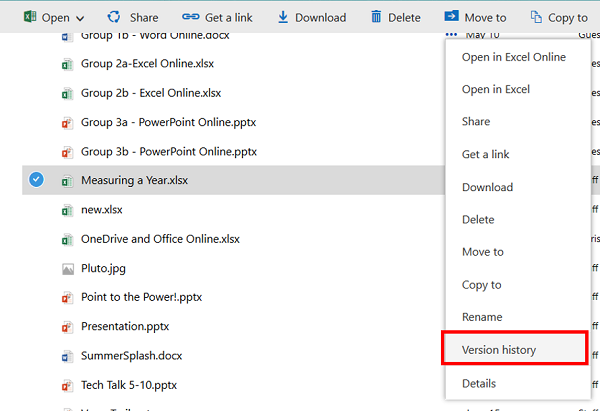Viewport: 600px width, 411px height.
Task: Click Excel file icon for Group 2a-Excel Online.xlsx
Action: tap(67, 64)
